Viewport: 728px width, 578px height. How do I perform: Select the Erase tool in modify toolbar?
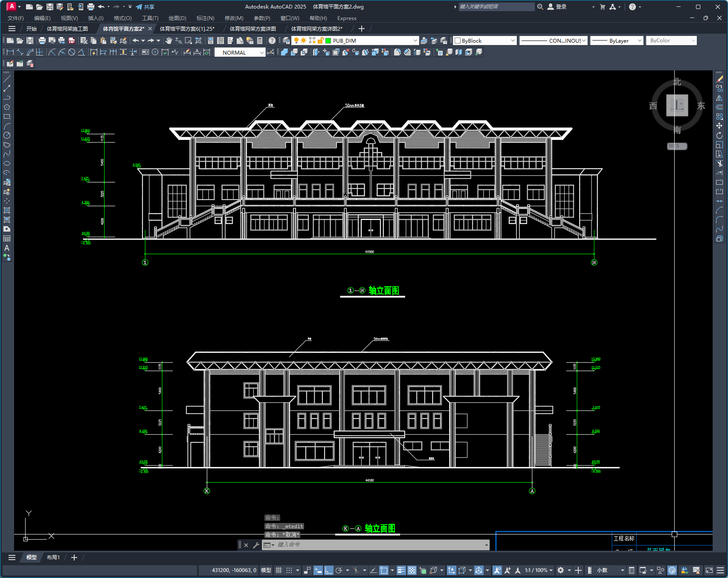click(x=719, y=79)
